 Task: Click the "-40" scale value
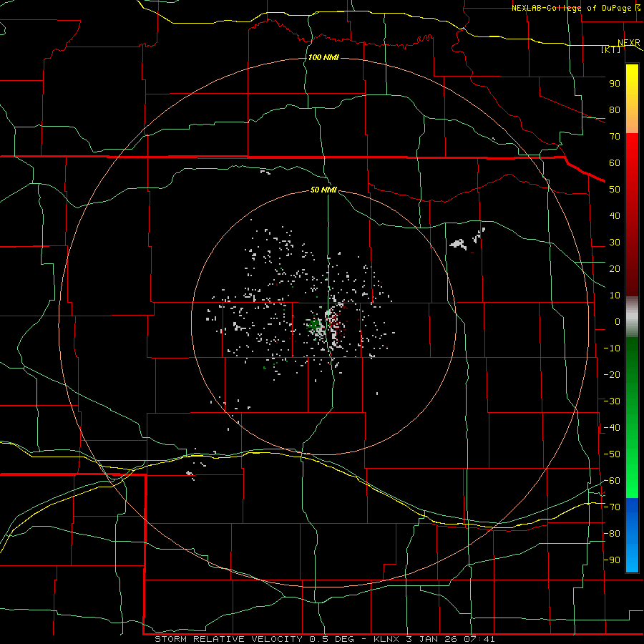click(x=612, y=428)
